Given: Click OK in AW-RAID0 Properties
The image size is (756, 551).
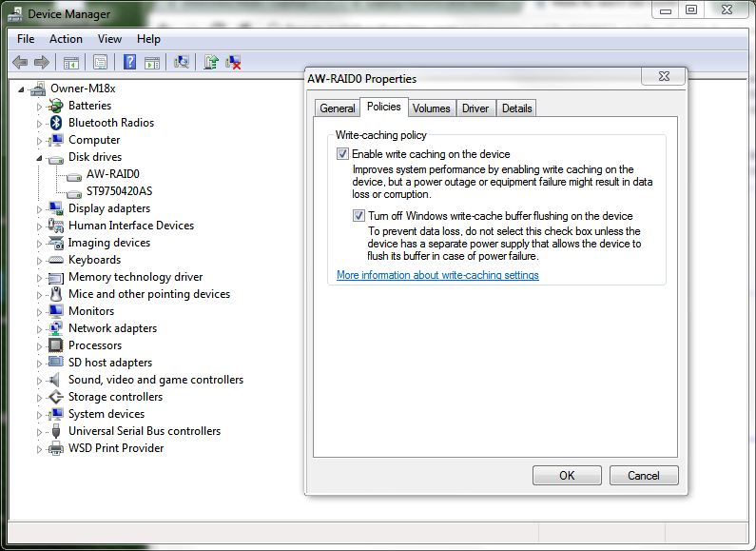Looking at the screenshot, I should pyautogui.click(x=567, y=475).
